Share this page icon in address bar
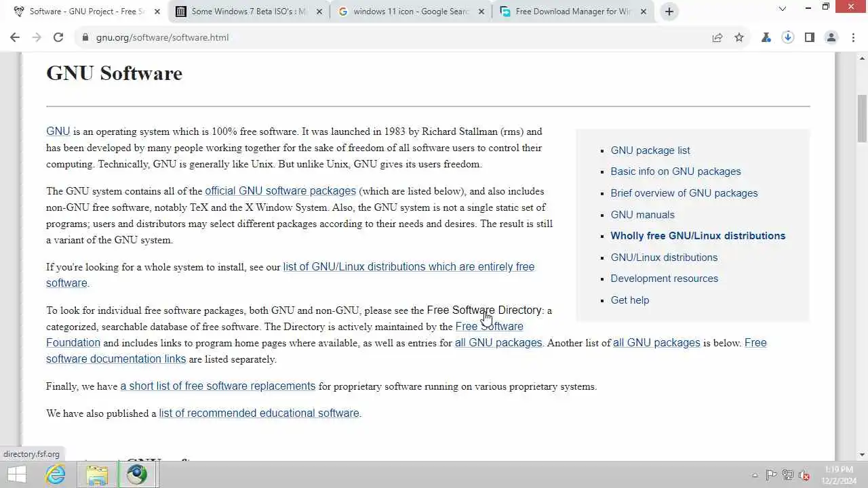 click(717, 37)
